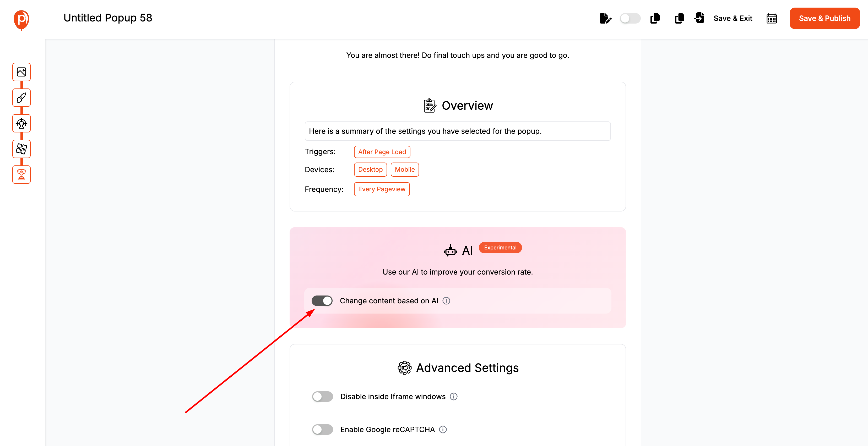Open the trophy finish step in sidebar
Image resolution: width=868 pixels, height=446 pixels.
point(21,174)
